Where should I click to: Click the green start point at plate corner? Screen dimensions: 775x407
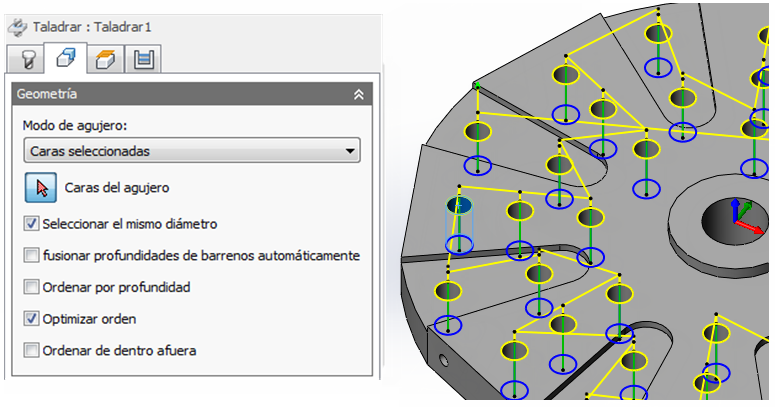pyautogui.click(x=477, y=86)
